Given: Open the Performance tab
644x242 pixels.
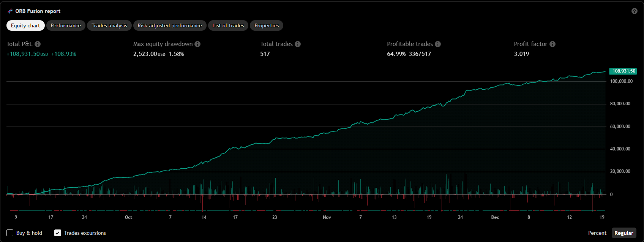Looking at the screenshot, I should point(66,25).
